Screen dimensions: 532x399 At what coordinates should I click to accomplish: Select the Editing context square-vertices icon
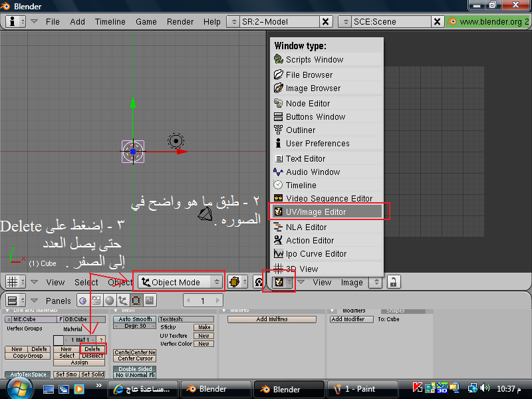click(136, 301)
